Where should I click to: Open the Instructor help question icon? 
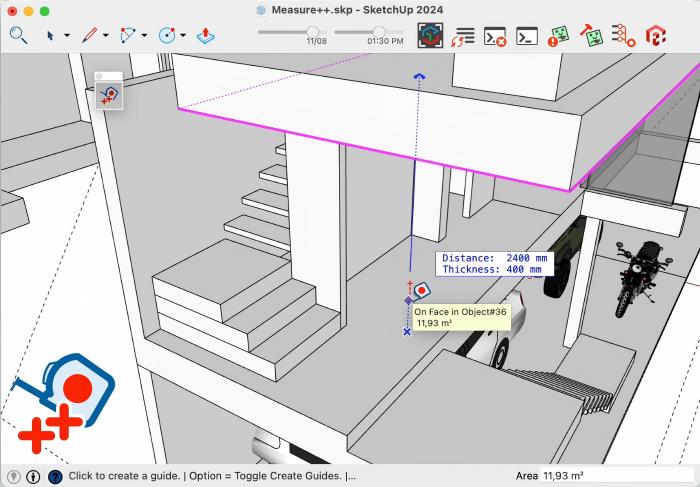click(55, 476)
